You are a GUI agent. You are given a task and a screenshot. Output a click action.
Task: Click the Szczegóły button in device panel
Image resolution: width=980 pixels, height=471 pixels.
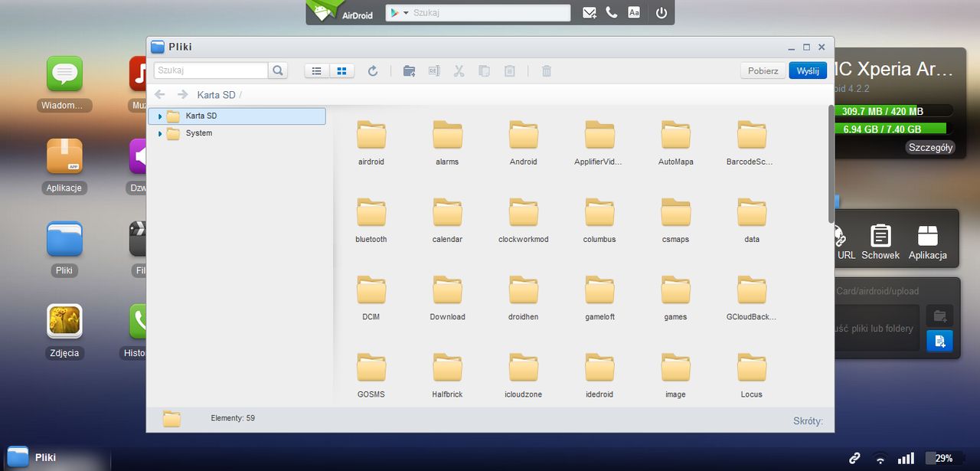click(x=930, y=148)
